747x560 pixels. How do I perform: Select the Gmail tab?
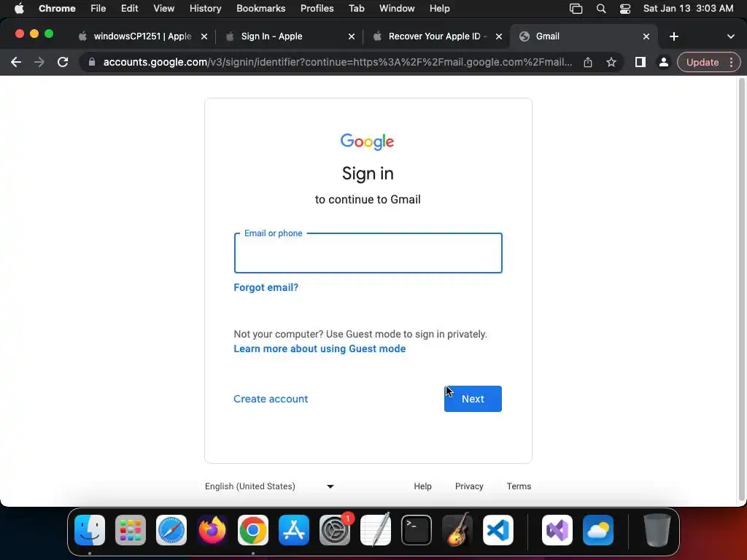pyautogui.click(x=584, y=36)
